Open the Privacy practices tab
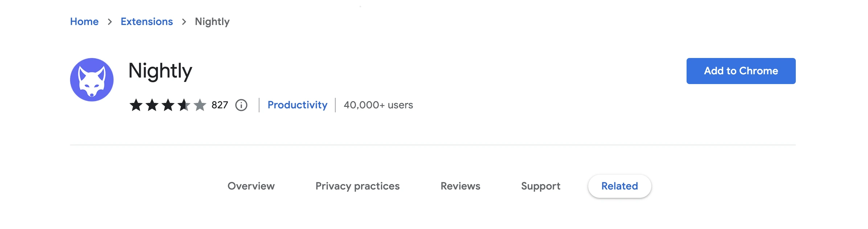This screenshot has height=229, width=868. click(357, 186)
